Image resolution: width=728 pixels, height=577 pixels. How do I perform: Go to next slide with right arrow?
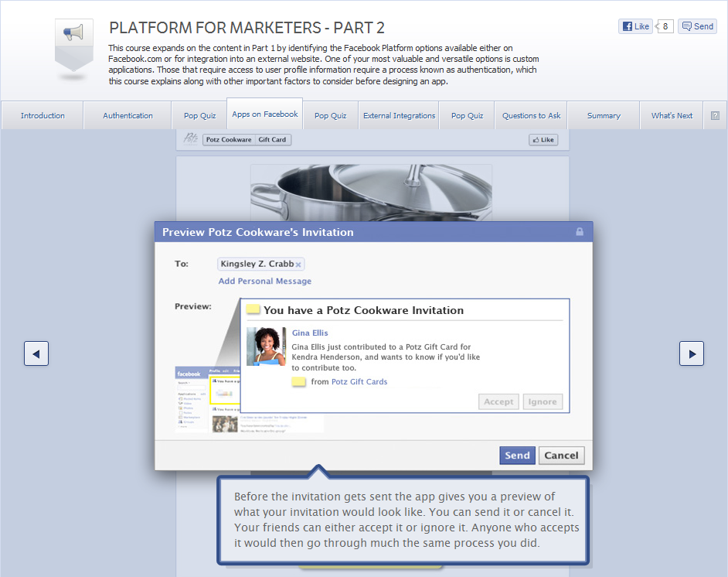coord(692,353)
